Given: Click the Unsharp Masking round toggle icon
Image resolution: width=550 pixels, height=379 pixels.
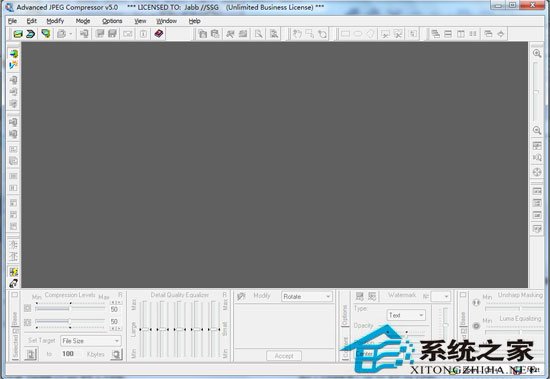Looking at the screenshot, I should coord(476,302).
